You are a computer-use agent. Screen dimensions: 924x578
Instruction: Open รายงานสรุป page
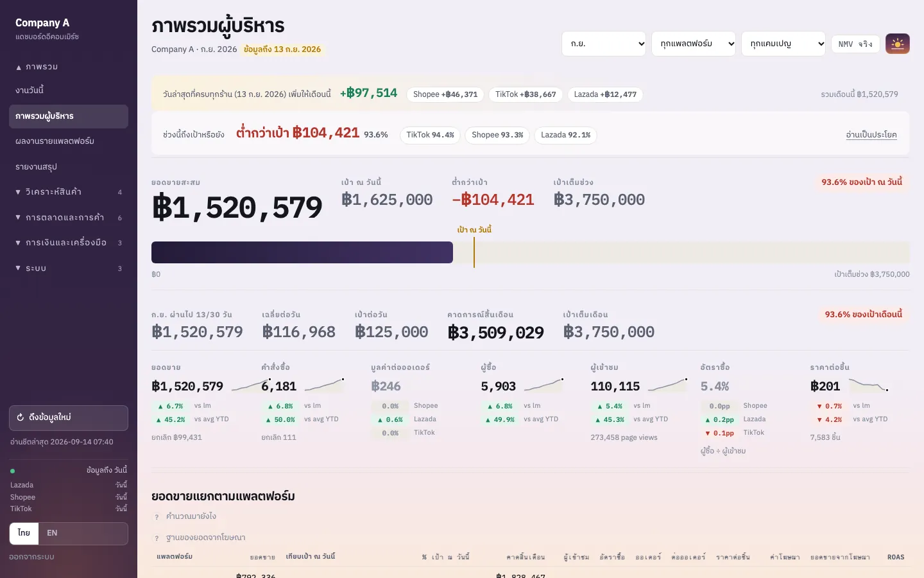[x=69, y=167]
